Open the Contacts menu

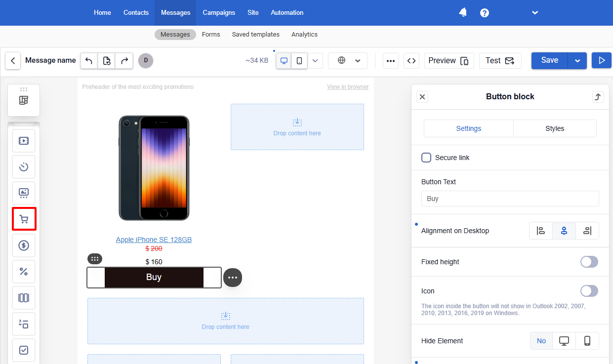tap(136, 13)
